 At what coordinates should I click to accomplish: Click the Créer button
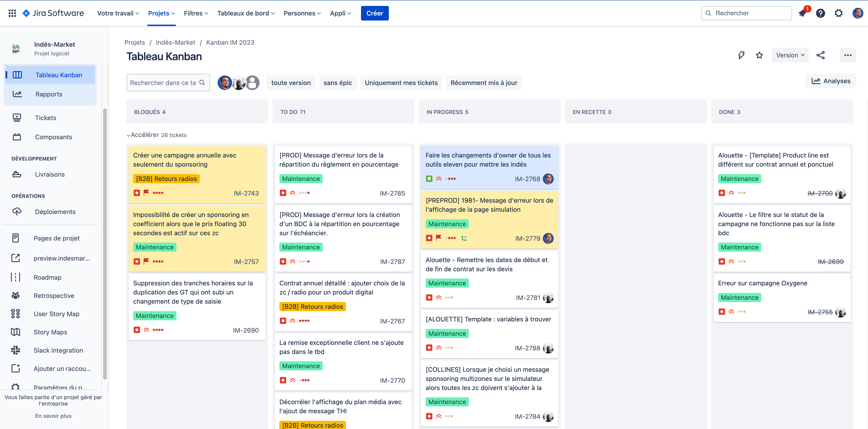[374, 13]
